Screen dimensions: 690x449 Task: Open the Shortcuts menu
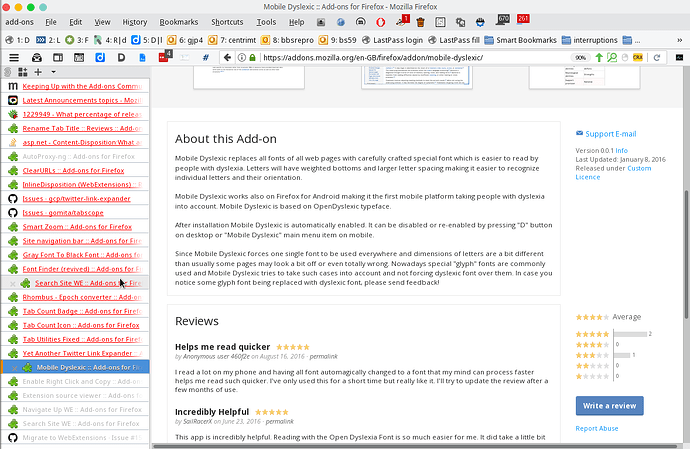coord(227,22)
